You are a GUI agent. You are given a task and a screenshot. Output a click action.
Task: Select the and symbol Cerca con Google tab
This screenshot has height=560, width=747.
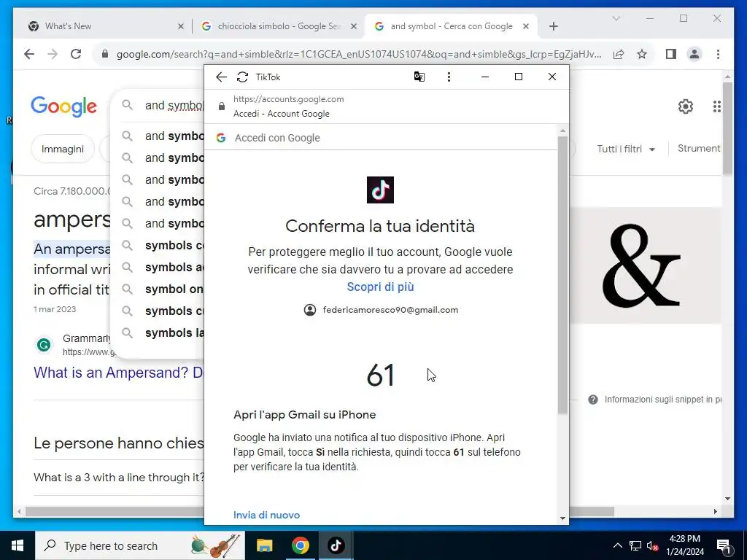point(452,26)
